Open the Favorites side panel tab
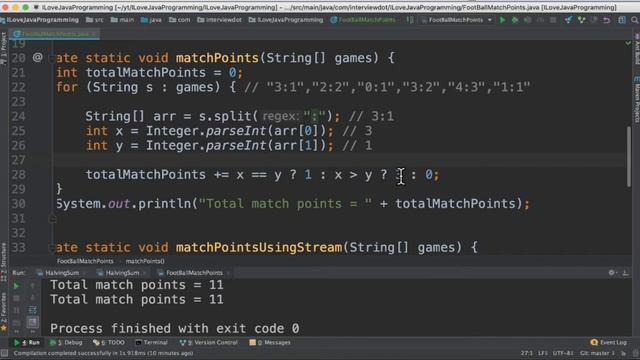 (3, 311)
